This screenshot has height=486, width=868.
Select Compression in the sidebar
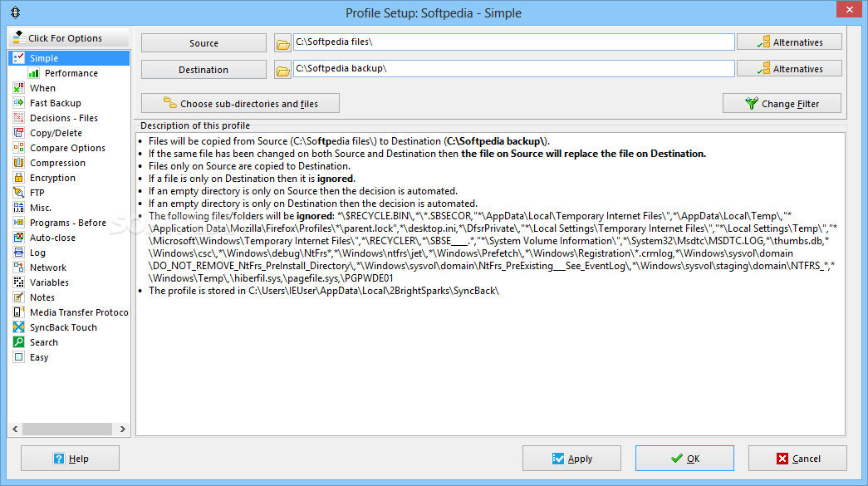click(x=57, y=163)
